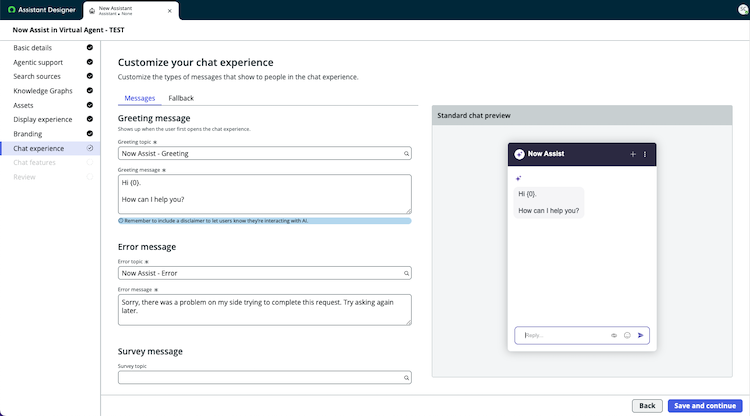This screenshot has width=750, height=416.
Task: Click into the Greeting message text area
Action: click(x=265, y=194)
